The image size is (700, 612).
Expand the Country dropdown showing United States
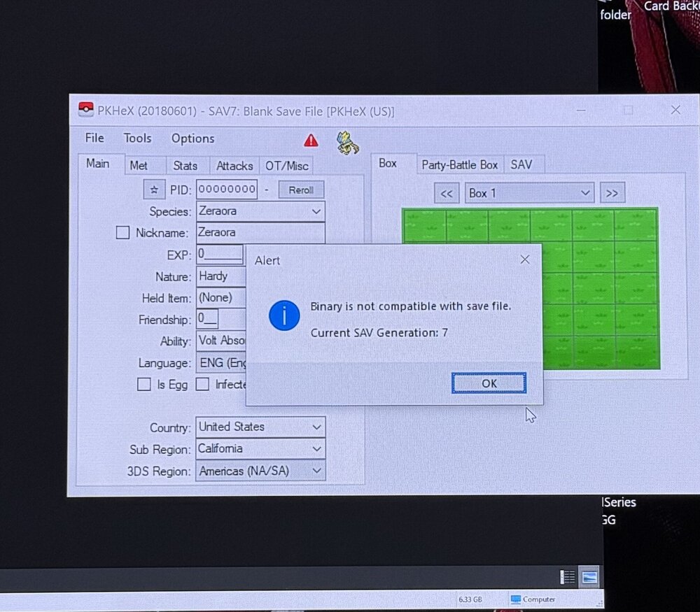(317, 427)
